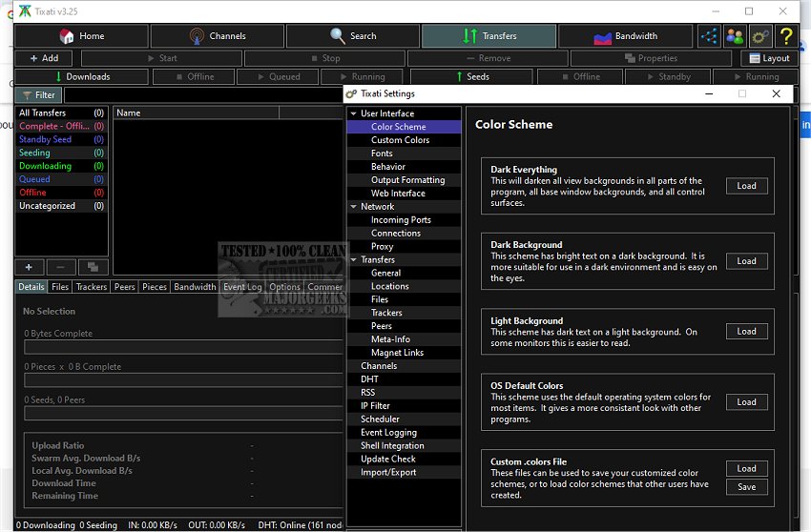The width and height of the screenshot is (811, 532).
Task: Collapse the User Interface tree section
Action: pyautogui.click(x=353, y=113)
